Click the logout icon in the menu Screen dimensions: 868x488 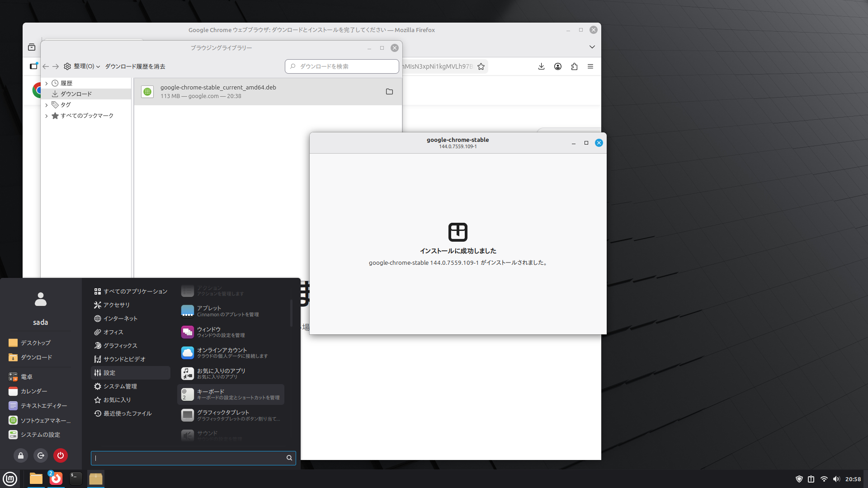[41, 455]
